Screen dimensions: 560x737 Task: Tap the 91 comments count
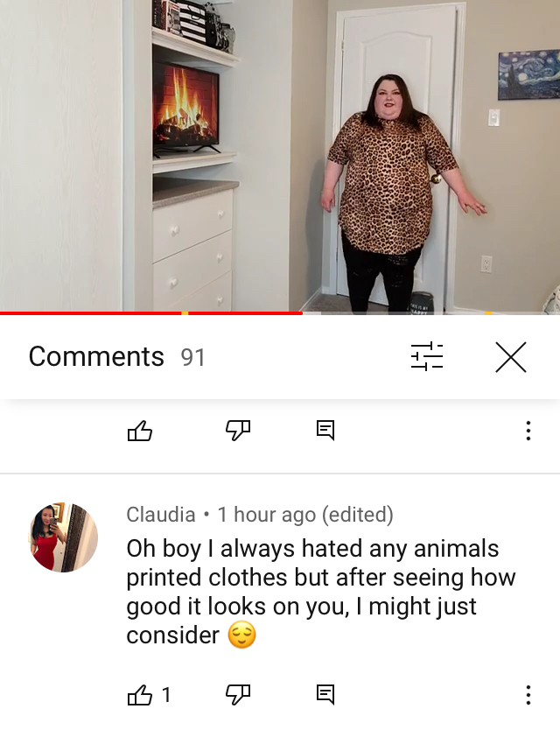[193, 357]
